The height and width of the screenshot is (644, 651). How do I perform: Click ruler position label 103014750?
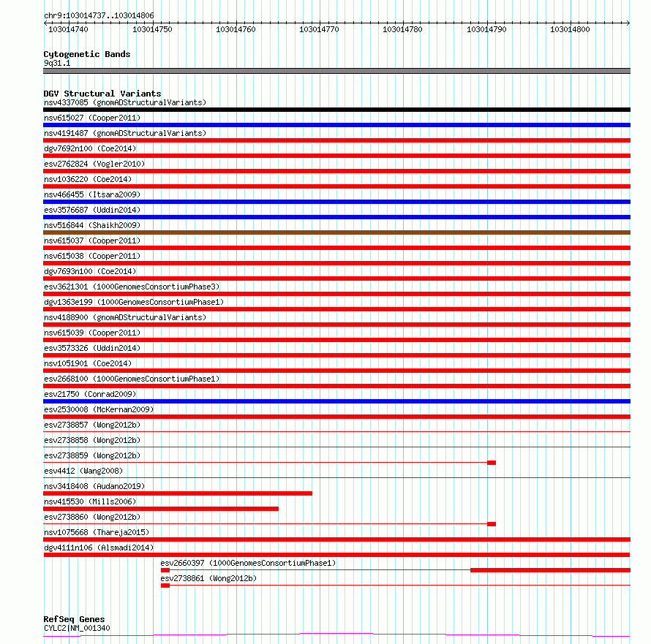click(152, 29)
